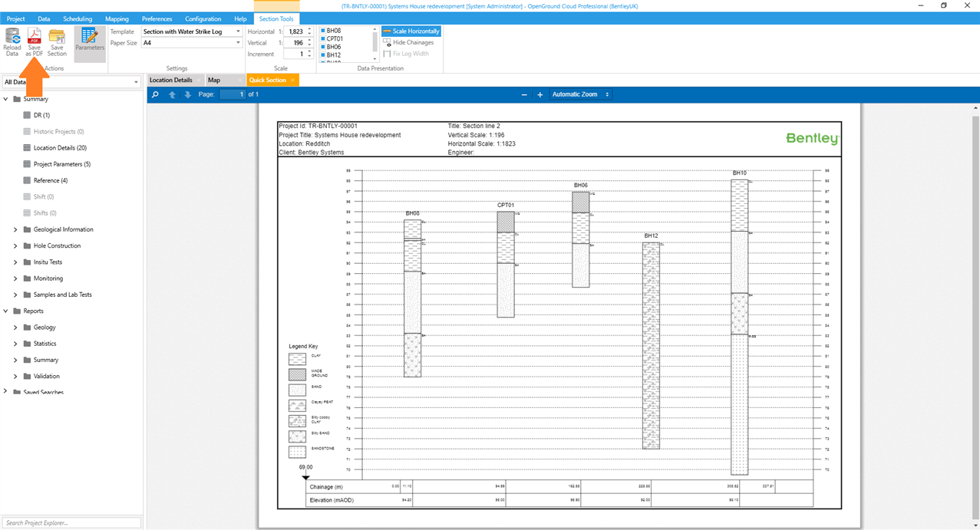Expand Hole Construction folder

tap(15, 245)
